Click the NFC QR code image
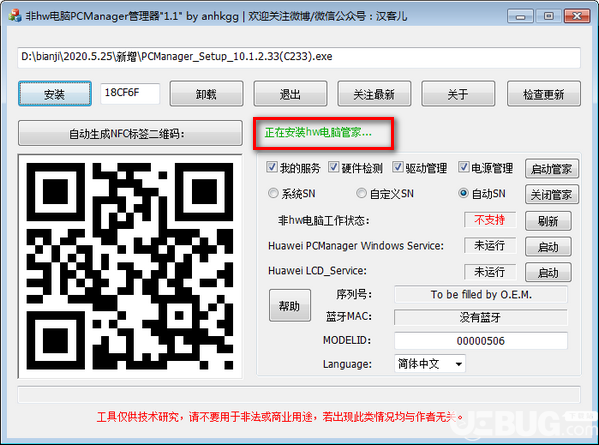 pyautogui.click(x=130, y=266)
